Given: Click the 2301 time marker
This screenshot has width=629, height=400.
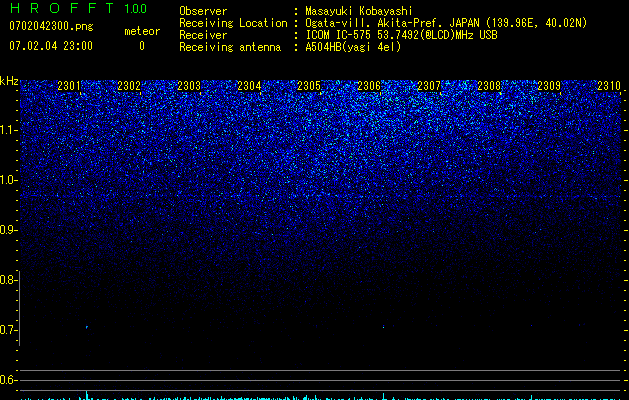Looking at the screenshot, I should click(69, 86).
